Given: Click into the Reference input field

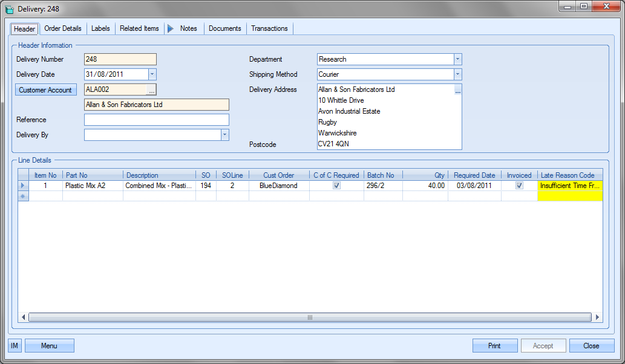Looking at the screenshot, I should pos(157,120).
